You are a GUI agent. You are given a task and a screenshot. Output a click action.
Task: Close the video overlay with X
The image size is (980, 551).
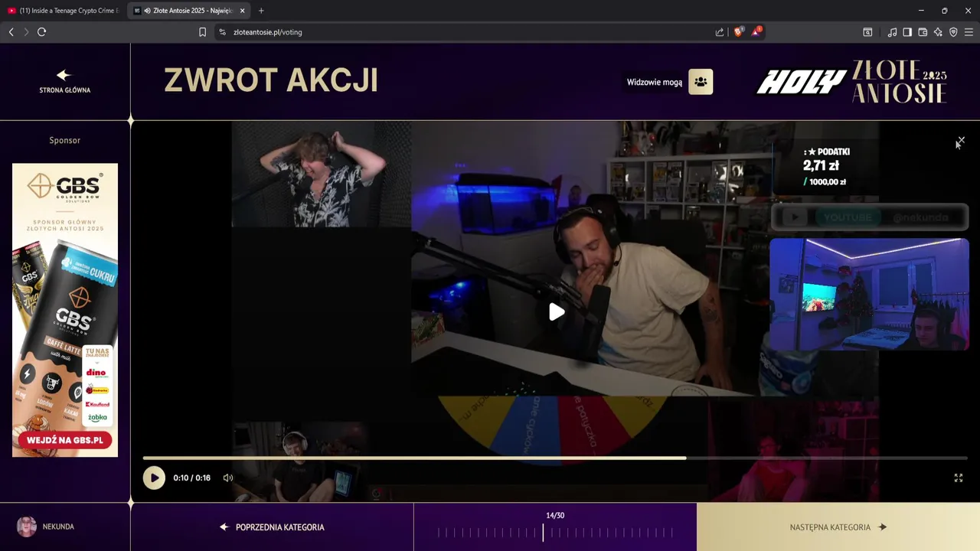(x=961, y=141)
